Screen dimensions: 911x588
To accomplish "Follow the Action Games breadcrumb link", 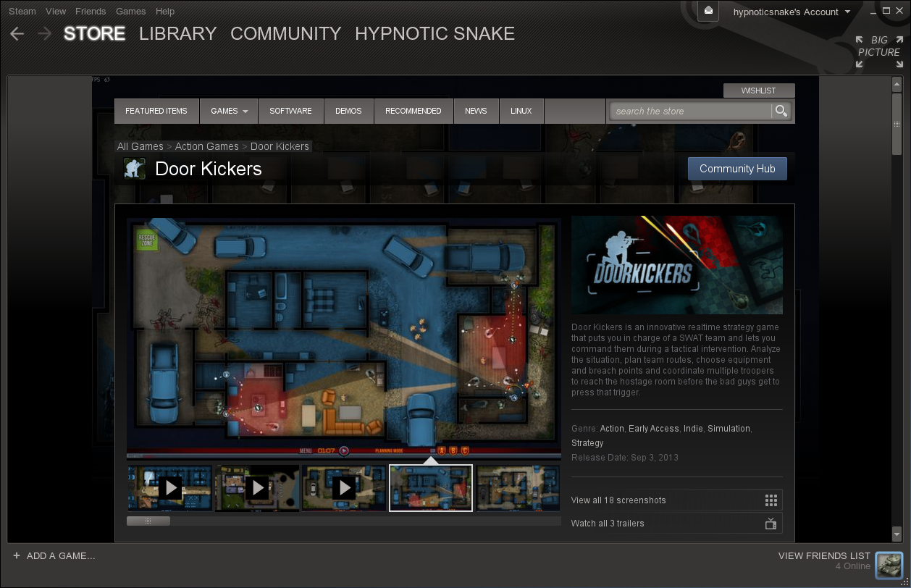I will tap(206, 146).
